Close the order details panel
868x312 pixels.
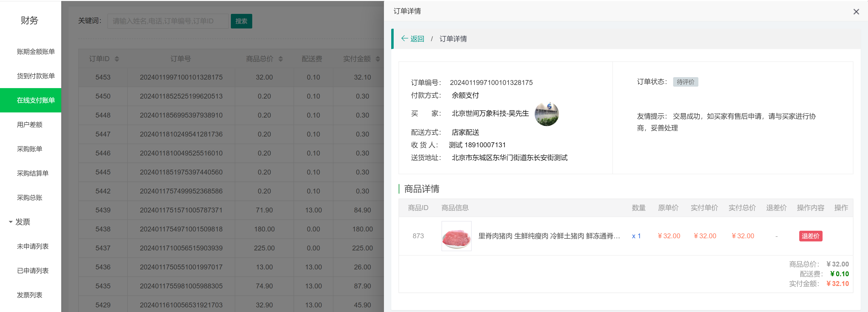click(x=856, y=12)
